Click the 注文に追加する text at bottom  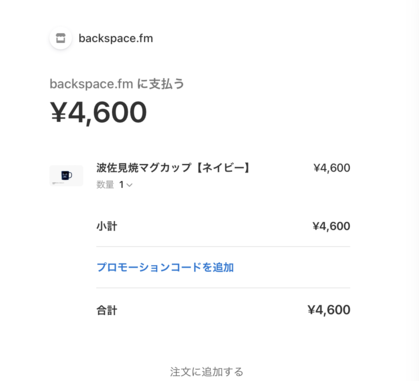(x=207, y=372)
